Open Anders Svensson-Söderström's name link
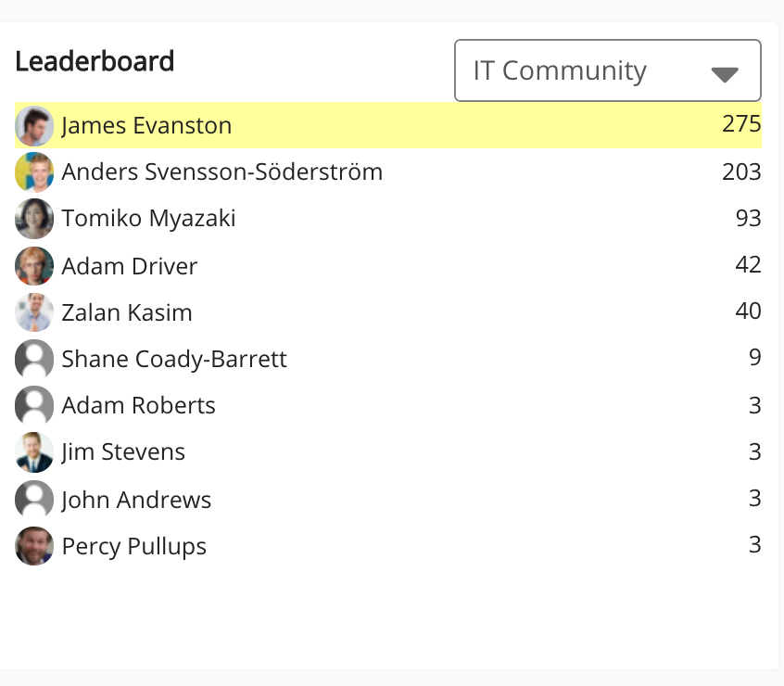Image resolution: width=784 pixels, height=686 pixels. click(x=221, y=172)
